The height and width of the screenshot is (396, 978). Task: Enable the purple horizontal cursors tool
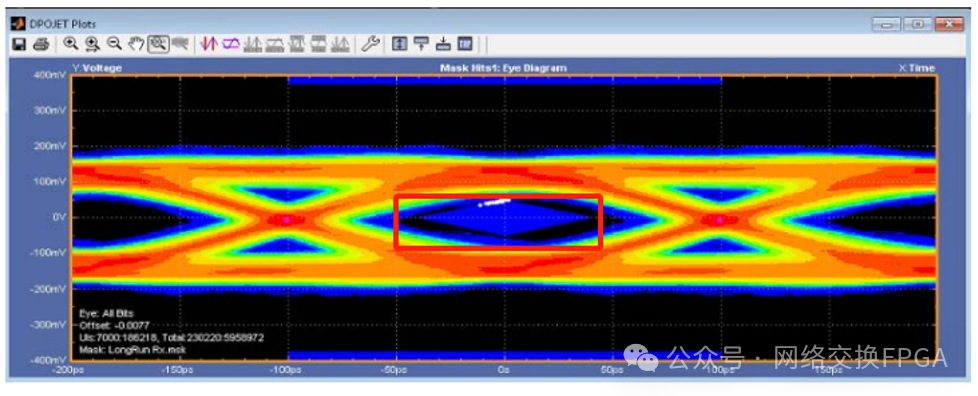(x=231, y=44)
